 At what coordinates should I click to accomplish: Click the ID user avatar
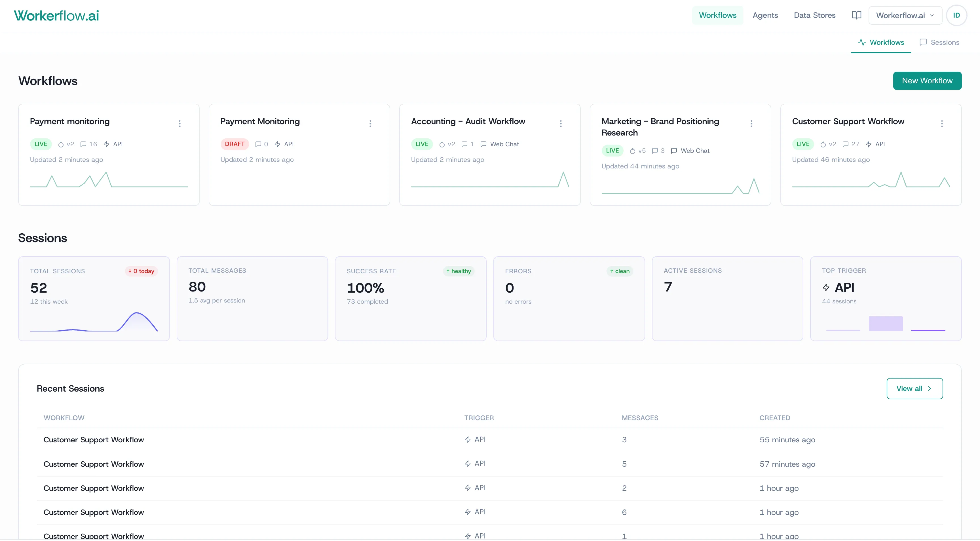point(956,15)
